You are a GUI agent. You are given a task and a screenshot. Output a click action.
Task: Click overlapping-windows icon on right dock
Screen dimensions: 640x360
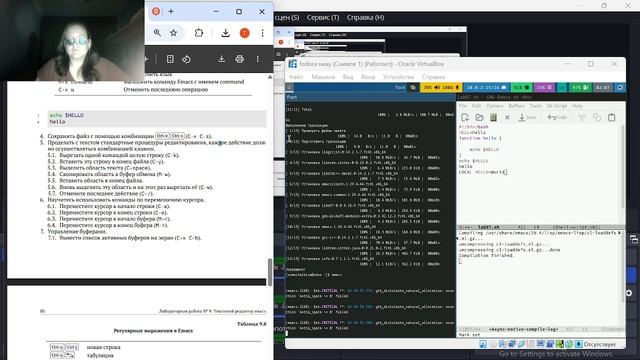tap(634, 240)
